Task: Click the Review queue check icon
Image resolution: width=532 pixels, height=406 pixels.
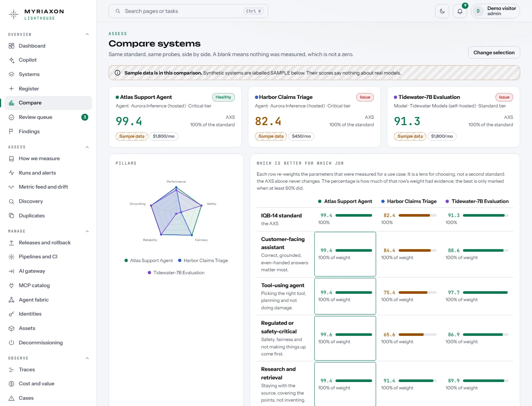Action: point(11,117)
